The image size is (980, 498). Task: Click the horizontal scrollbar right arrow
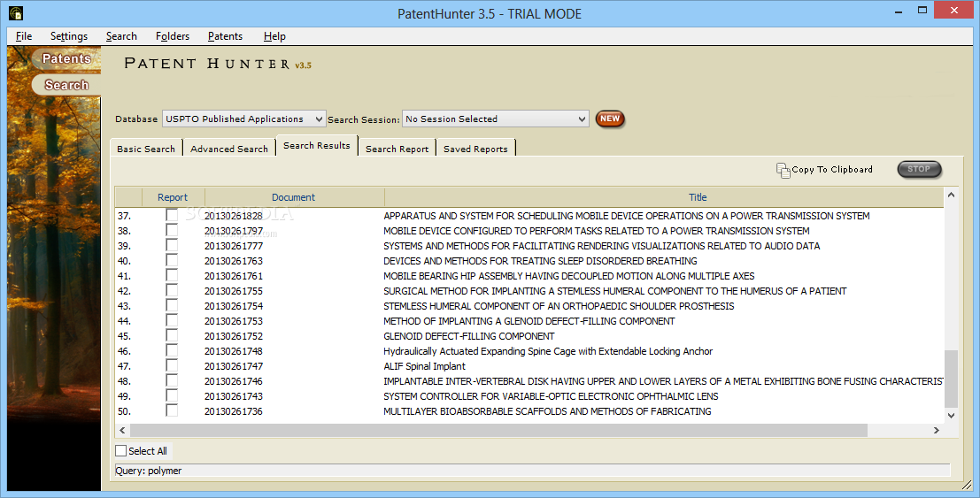pos(937,430)
